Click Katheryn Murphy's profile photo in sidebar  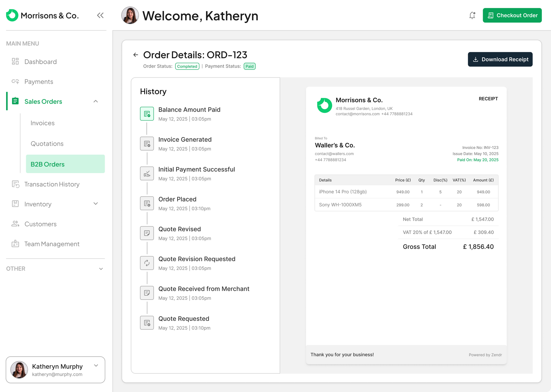(19, 370)
